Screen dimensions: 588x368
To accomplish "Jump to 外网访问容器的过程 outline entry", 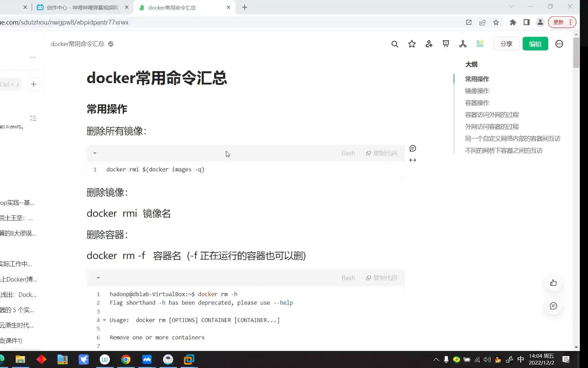I will coord(492,127).
